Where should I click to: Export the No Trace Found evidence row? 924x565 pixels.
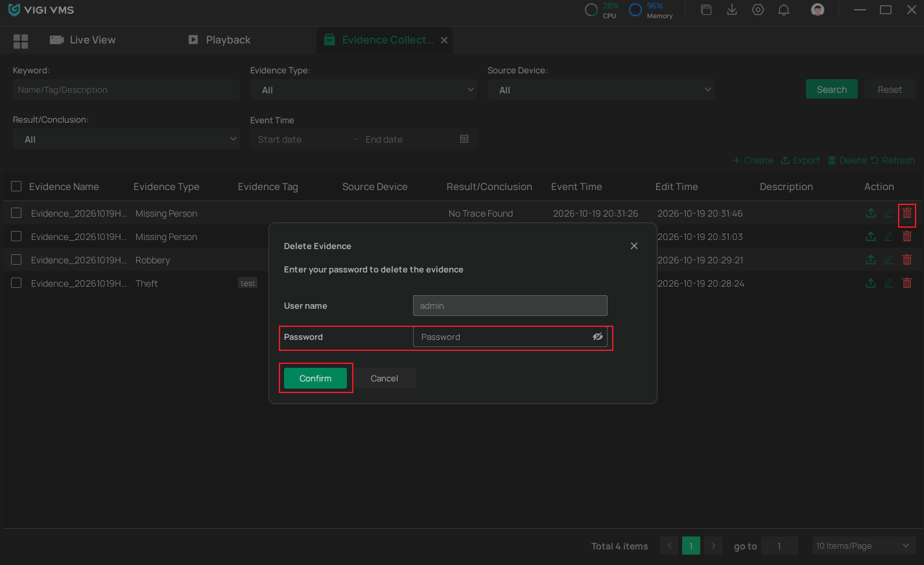point(871,213)
